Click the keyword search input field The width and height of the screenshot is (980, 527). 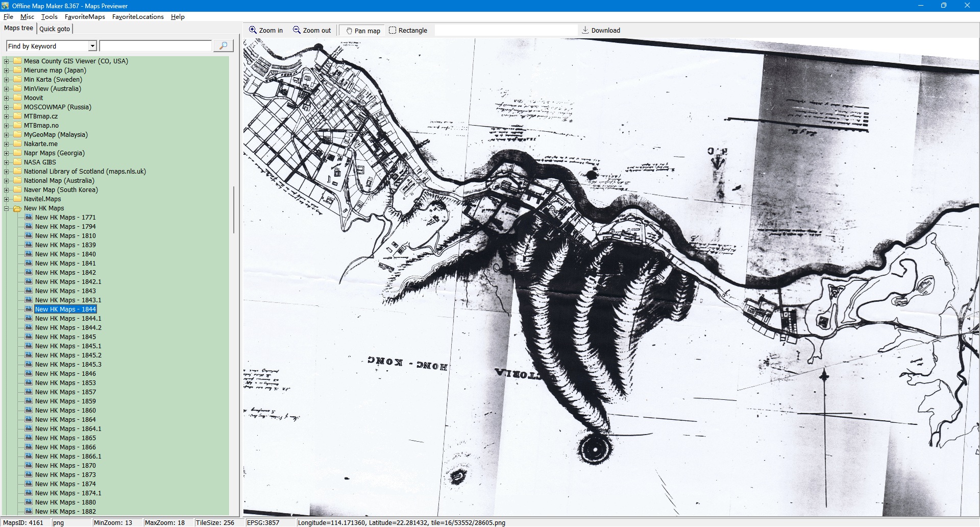click(156, 46)
